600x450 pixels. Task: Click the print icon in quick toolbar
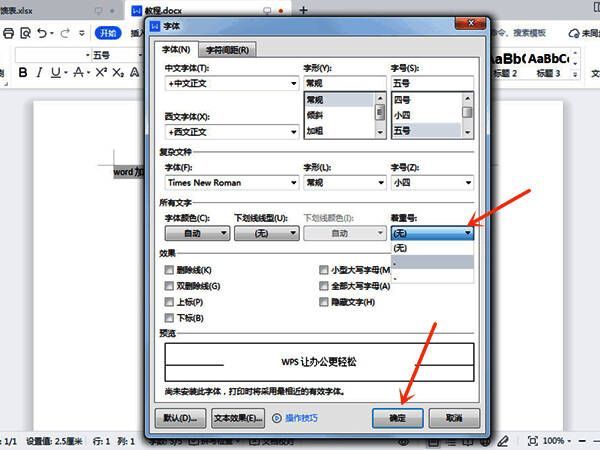click(9, 33)
